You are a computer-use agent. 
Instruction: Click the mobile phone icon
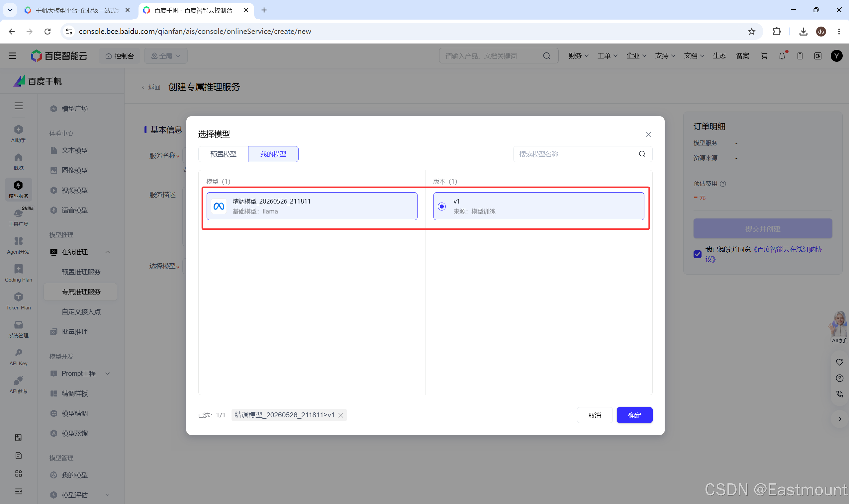800,56
